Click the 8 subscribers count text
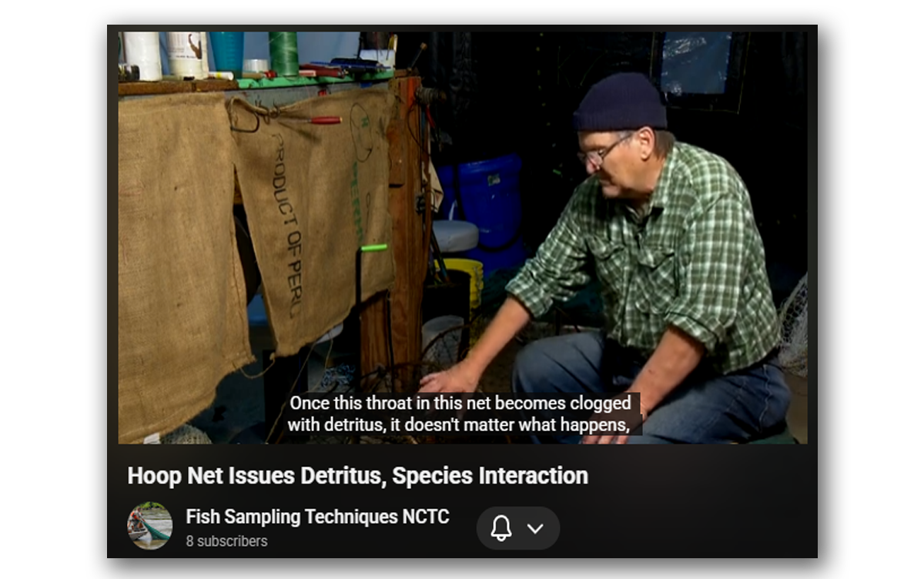Image resolution: width=924 pixels, height=579 pixels. tap(226, 541)
